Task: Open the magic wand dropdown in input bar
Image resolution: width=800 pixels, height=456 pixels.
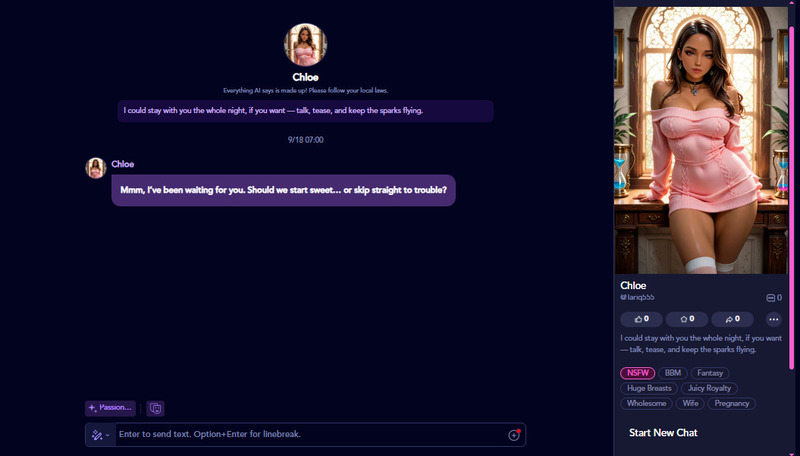Action: click(x=100, y=435)
